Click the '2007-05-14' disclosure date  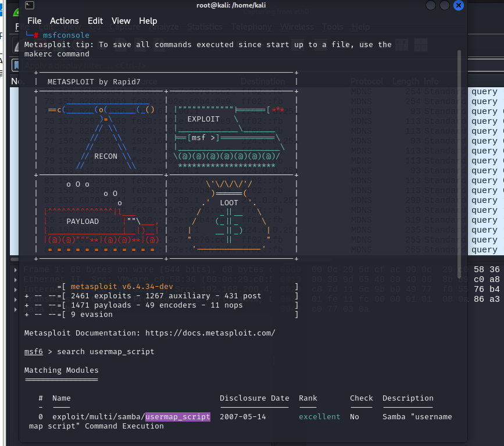pos(242,417)
